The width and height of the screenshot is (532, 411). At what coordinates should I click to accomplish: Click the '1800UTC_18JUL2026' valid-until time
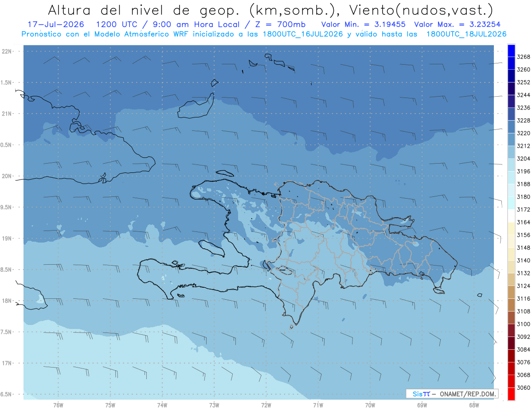click(x=466, y=34)
